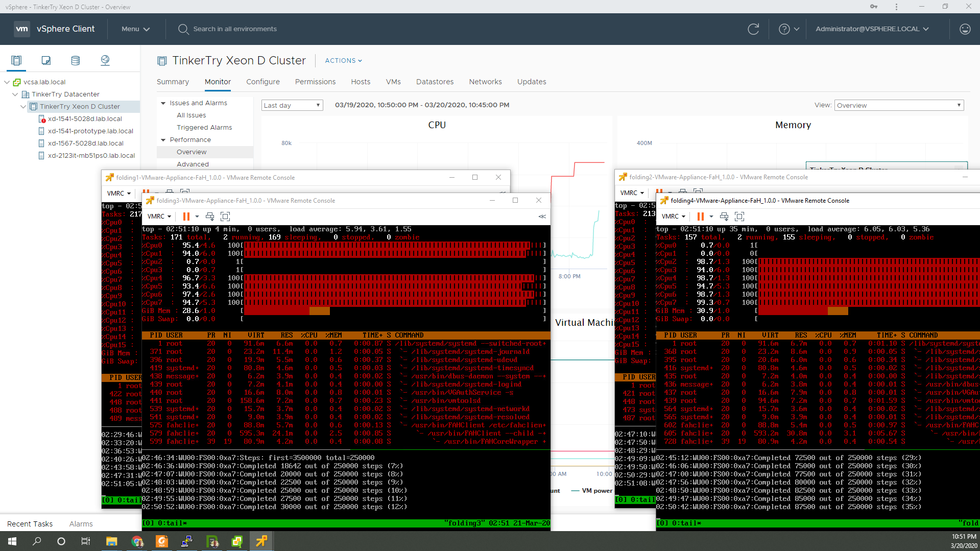Open the cluster ACTIONS dropdown
980x551 pixels.
[344, 61]
